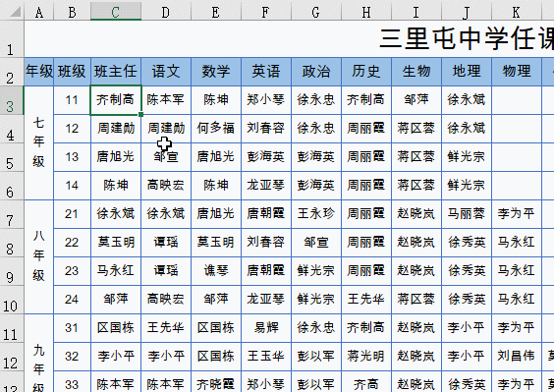Click the 物理 header cell
The height and width of the screenshot is (392, 554).
click(517, 72)
